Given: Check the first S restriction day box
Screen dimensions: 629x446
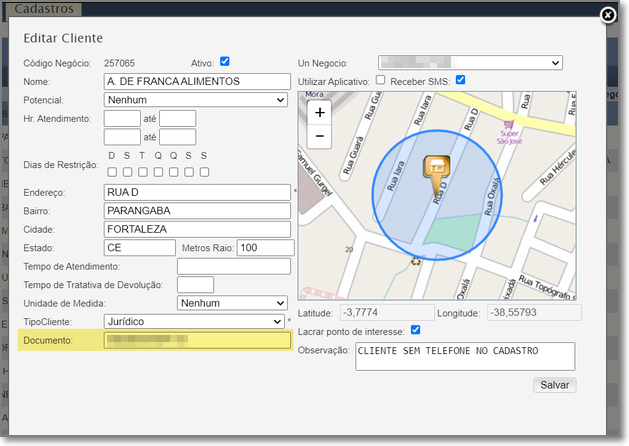Looking at the screenshot, I should 128,172.
